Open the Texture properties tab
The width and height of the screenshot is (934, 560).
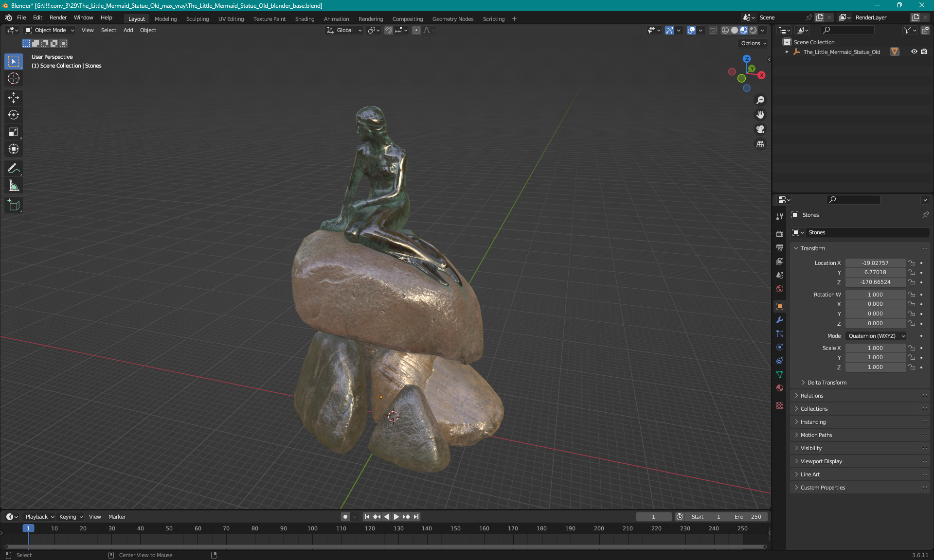780,405
